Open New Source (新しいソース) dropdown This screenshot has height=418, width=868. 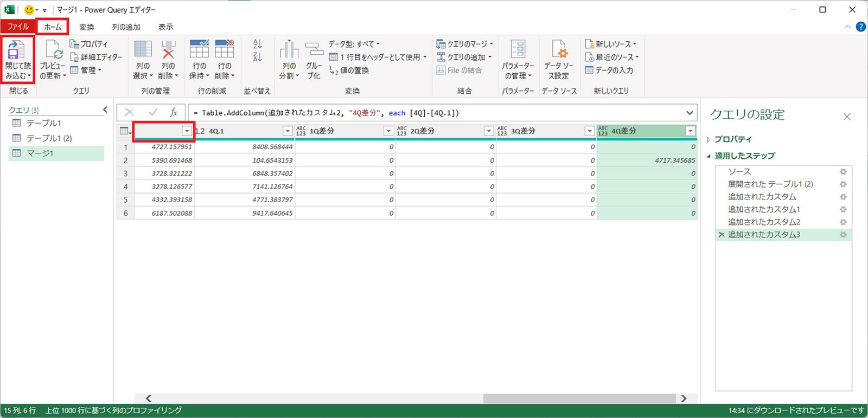pos(611,44)
